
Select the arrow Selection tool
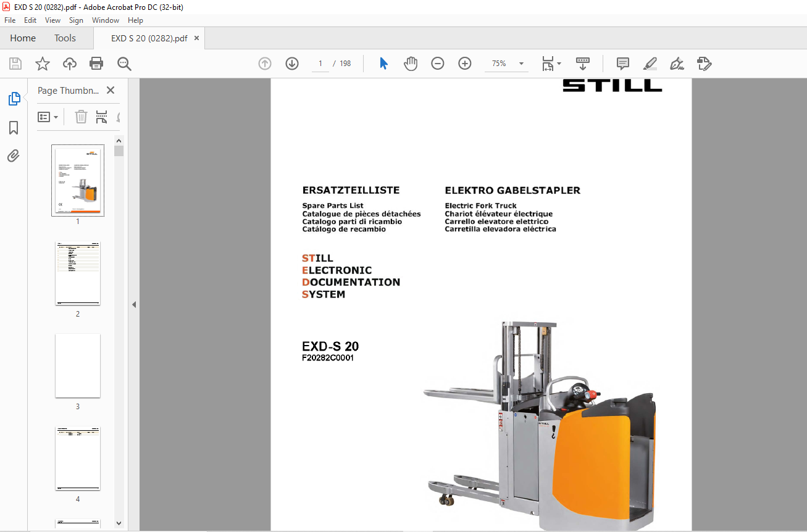pos(383,64)
